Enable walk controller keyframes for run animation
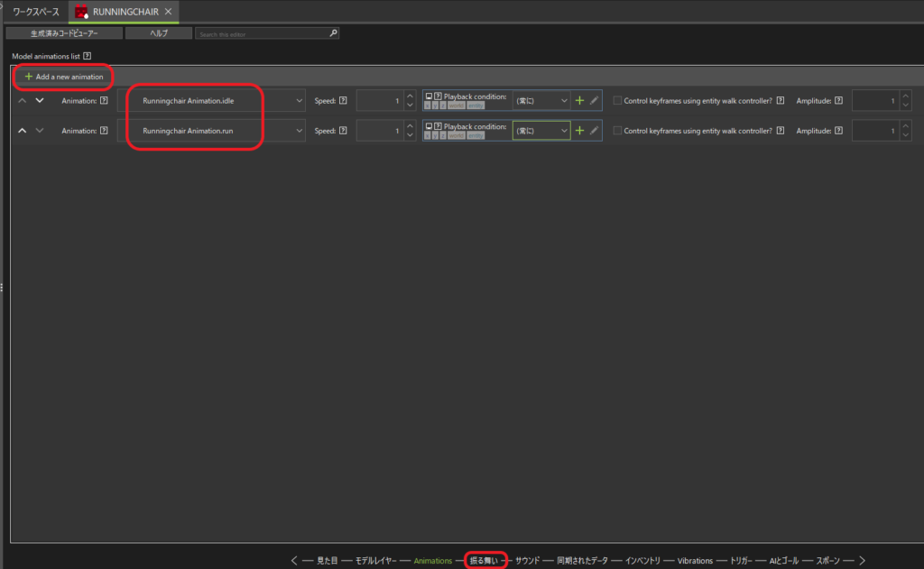Viewport: 924px width, 569px height. click(617, 131)
